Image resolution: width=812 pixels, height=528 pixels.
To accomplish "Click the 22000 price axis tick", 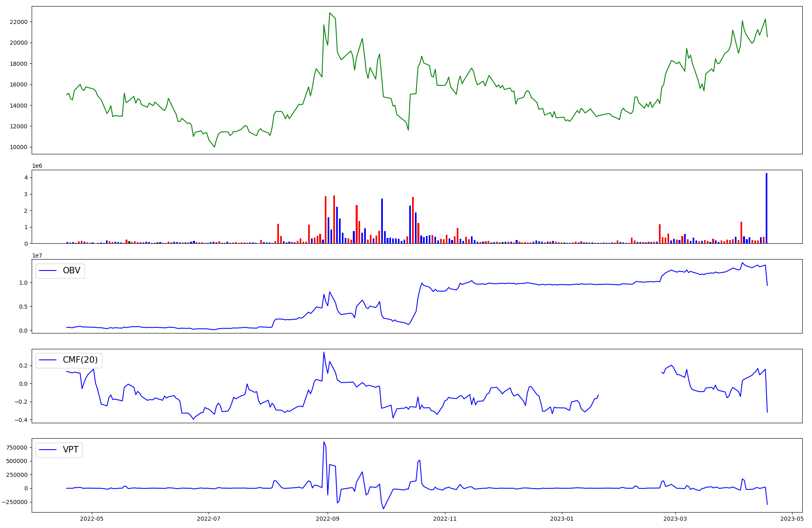I will click(18, 22).
